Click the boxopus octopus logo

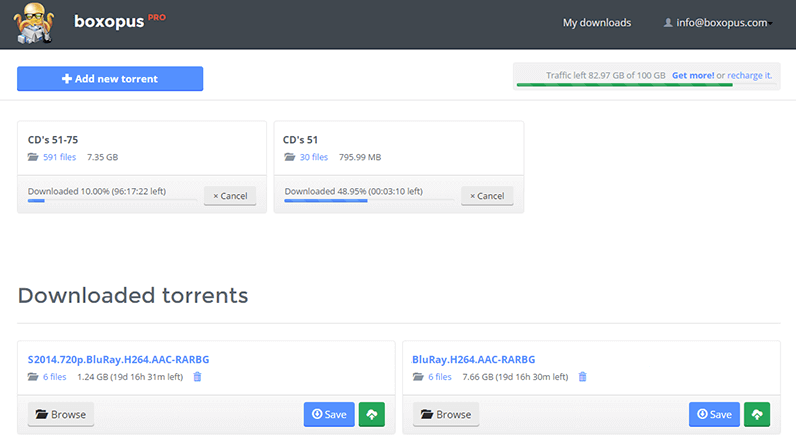click(34, 23)
